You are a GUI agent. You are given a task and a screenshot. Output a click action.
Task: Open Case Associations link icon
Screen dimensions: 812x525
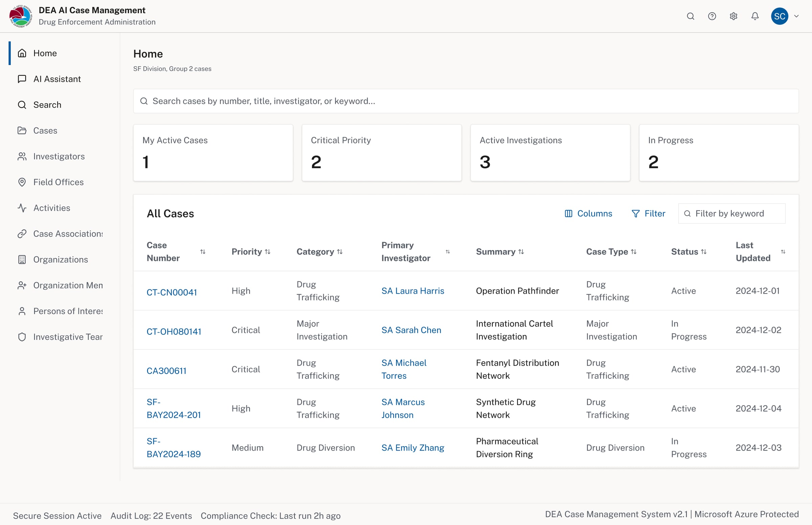[x=22, y=234]
